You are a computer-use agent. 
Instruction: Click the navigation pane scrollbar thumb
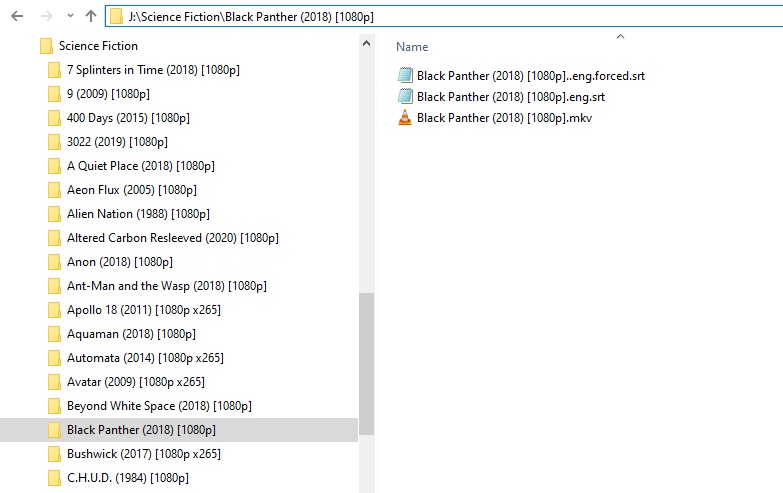366,364
